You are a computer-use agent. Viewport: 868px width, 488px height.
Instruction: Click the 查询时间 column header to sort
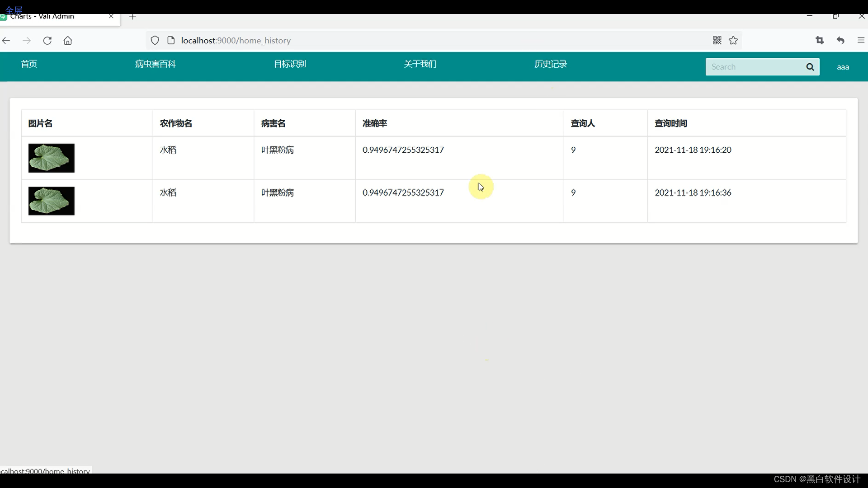671,123
